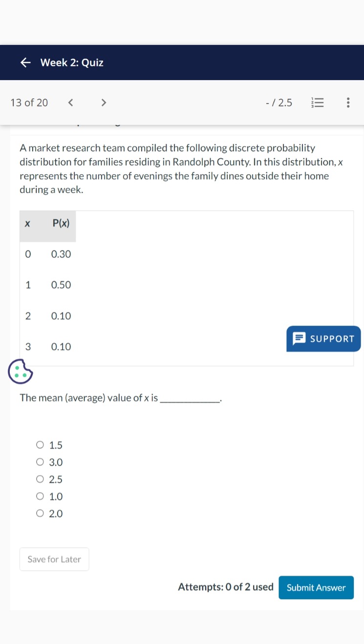The height and width of the screenshot is (644, 364).
Task: Select the answer 3.0
Action: (x=40, y=461)
